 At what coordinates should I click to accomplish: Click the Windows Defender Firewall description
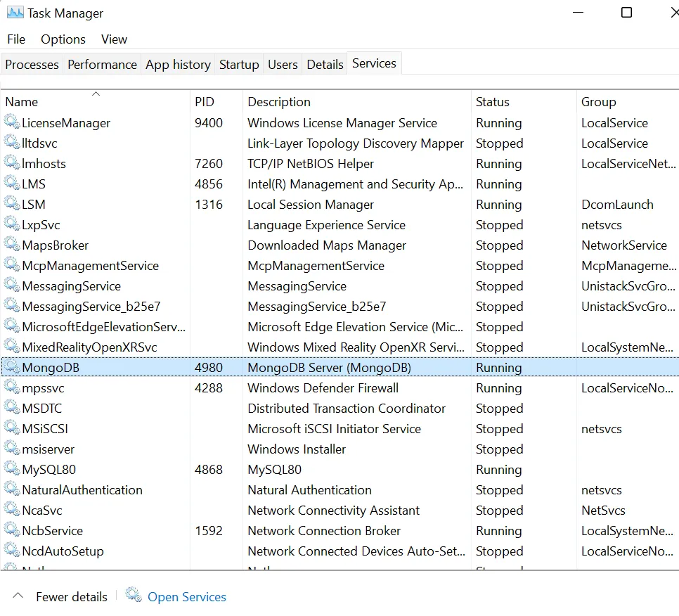click(323, 388)
